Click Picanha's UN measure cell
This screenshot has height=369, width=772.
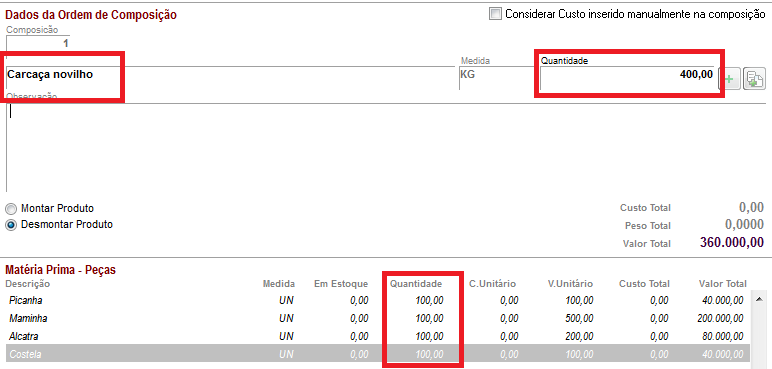pos(286,301)
